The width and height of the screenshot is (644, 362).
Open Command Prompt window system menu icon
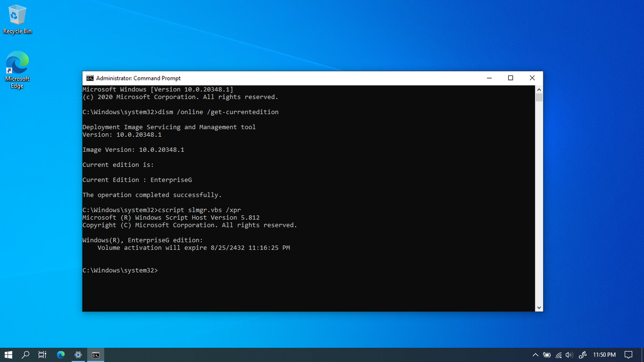[90, 78]
